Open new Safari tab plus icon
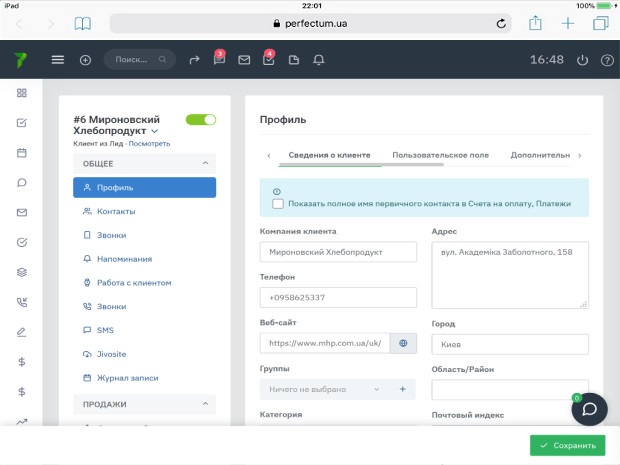The height and width of the screenshot is (465, 620). tap(568, 23)
